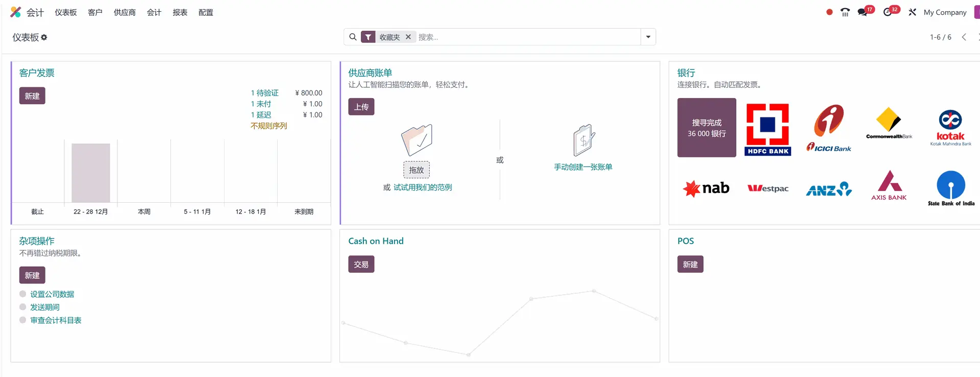Click the search magnifier icon
Image resolution: width=980 pixels, height=377 pixels.
(353, 37)
